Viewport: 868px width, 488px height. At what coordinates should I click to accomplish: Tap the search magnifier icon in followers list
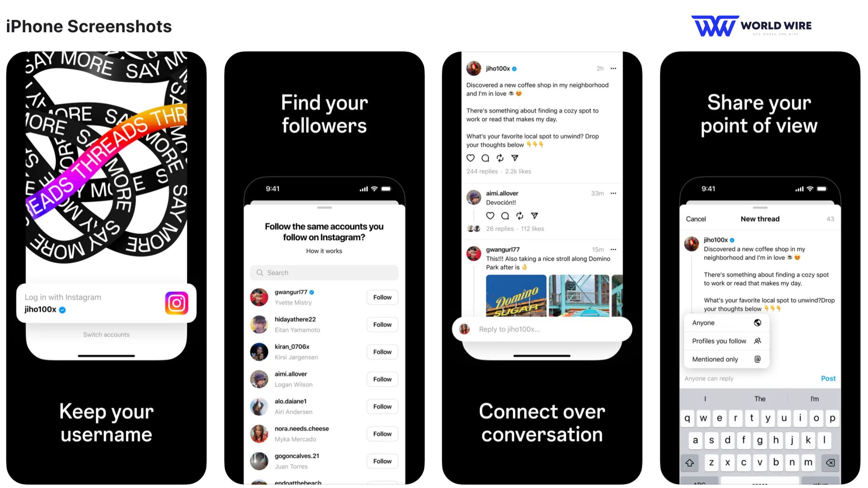click(x=259, y=272)
